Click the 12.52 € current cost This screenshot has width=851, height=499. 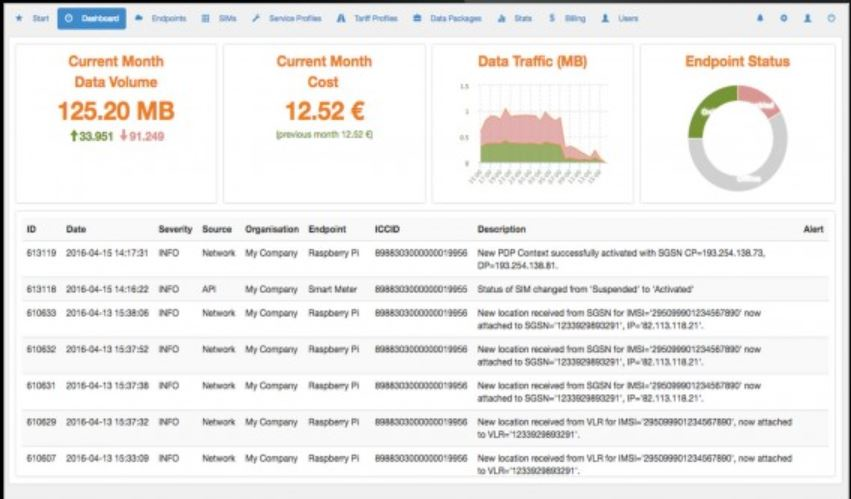(325, 111)
